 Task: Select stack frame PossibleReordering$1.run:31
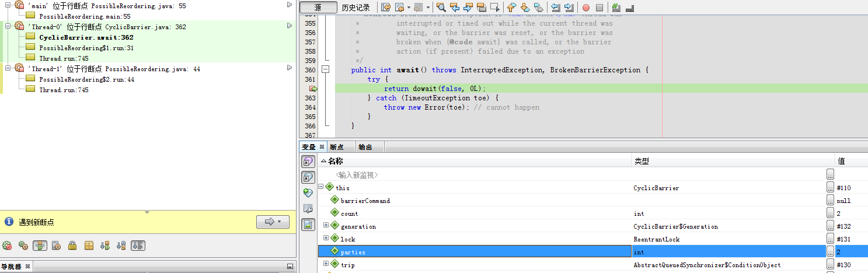[x=86, y=48]
